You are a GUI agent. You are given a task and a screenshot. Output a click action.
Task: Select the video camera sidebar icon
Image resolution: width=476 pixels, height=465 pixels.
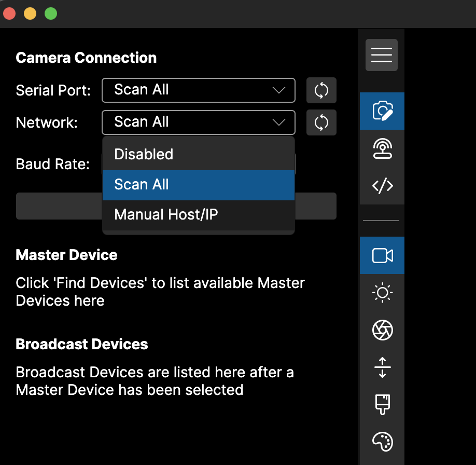point(382,255)
